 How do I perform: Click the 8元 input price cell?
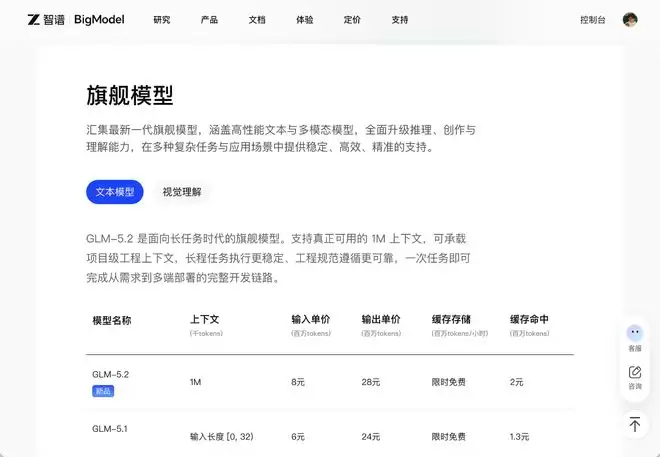point(298,382)
